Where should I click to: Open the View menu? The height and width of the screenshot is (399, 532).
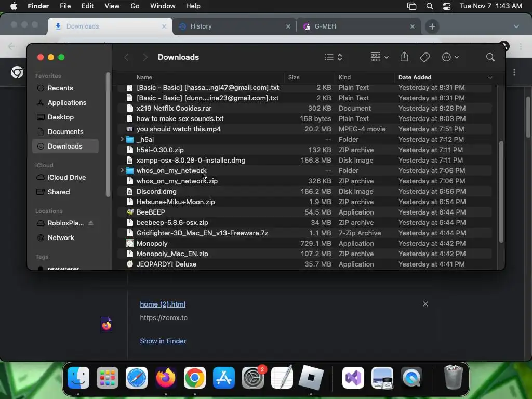[112, 6]
